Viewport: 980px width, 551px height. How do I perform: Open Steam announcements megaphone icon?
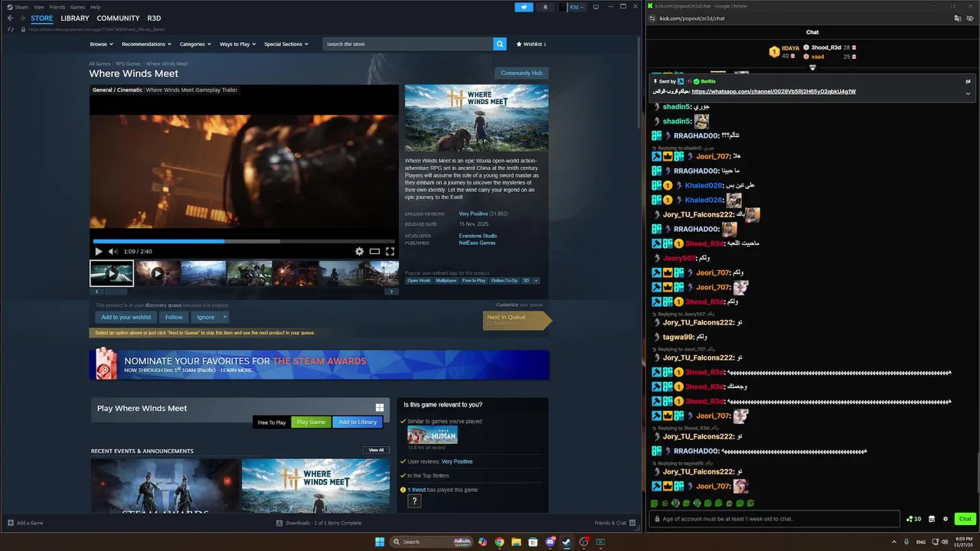(x=524, y=7)
